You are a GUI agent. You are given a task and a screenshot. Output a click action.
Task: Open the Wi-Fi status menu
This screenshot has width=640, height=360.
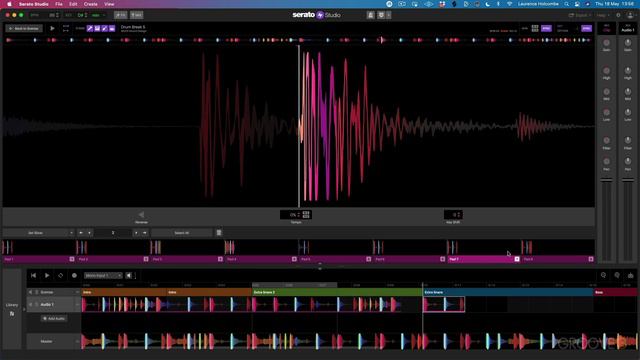coord(509,4)
